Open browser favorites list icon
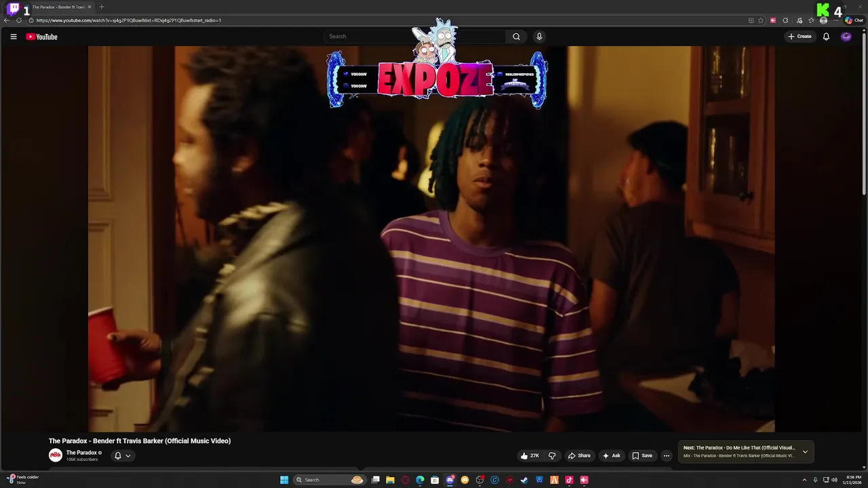Image resolution: width=868 pixels, height=488 pixels. 811,20
